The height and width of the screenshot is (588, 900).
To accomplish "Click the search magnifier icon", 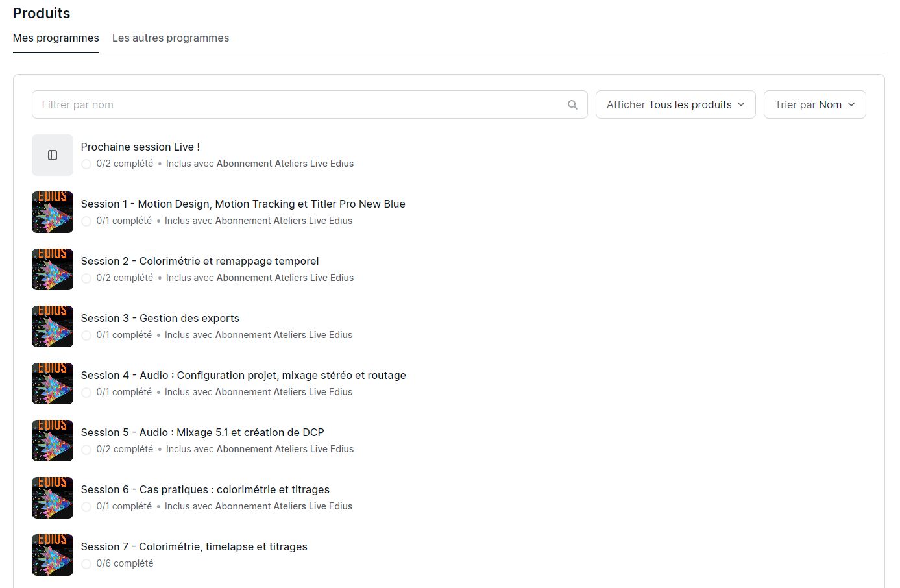I will click(572, 104).
